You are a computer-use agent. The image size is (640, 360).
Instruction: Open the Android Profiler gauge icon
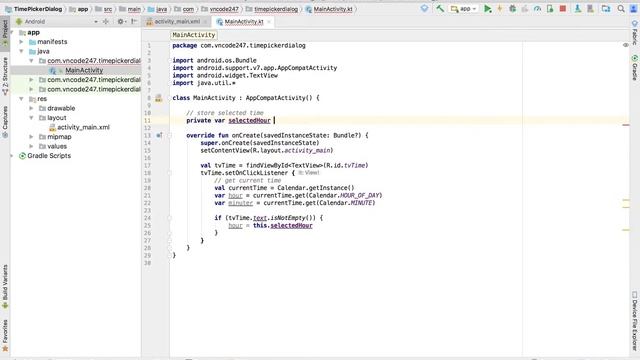(537, 9)
